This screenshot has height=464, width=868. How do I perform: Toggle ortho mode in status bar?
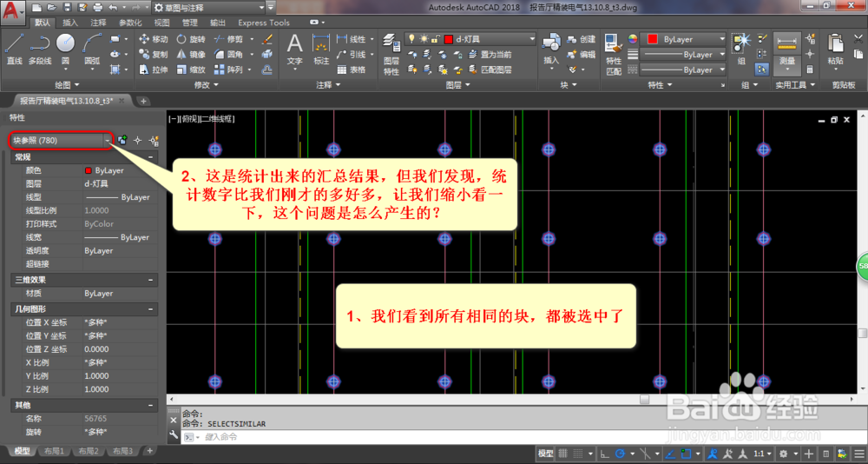coord(604,453)
